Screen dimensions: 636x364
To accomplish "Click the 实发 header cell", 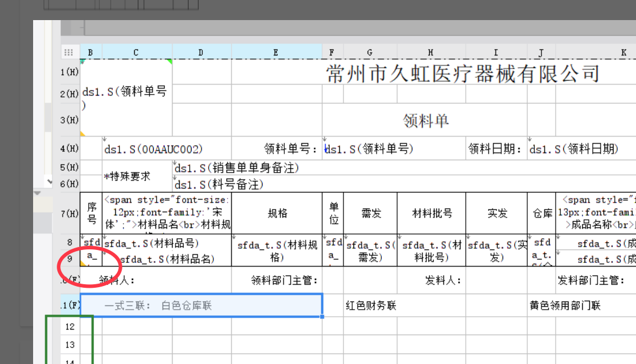I will [497, 213].
